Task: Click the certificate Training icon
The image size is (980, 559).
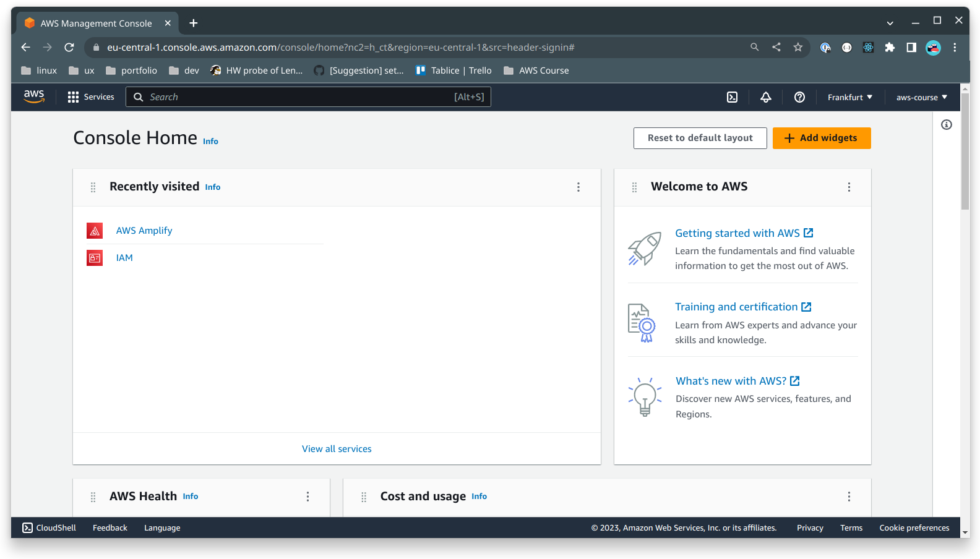Action: coord(642,323)
